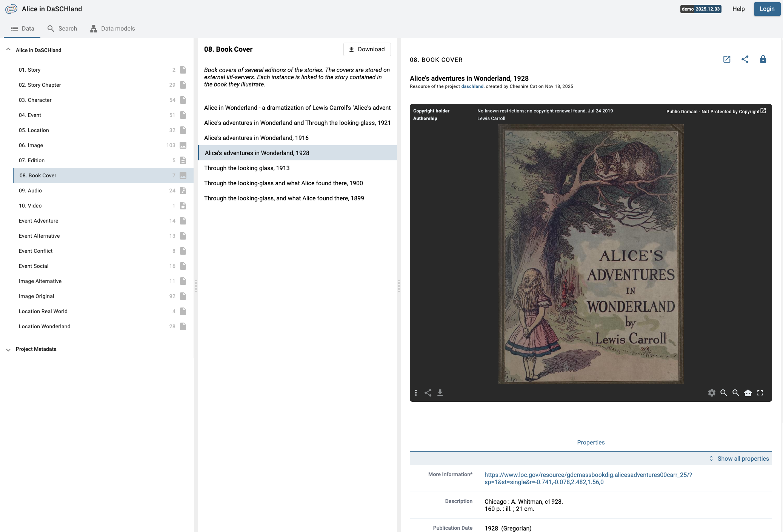The image size is (783, 532).
Task: Open the viewer's three-dot menu
Action: tap(416, 393)
